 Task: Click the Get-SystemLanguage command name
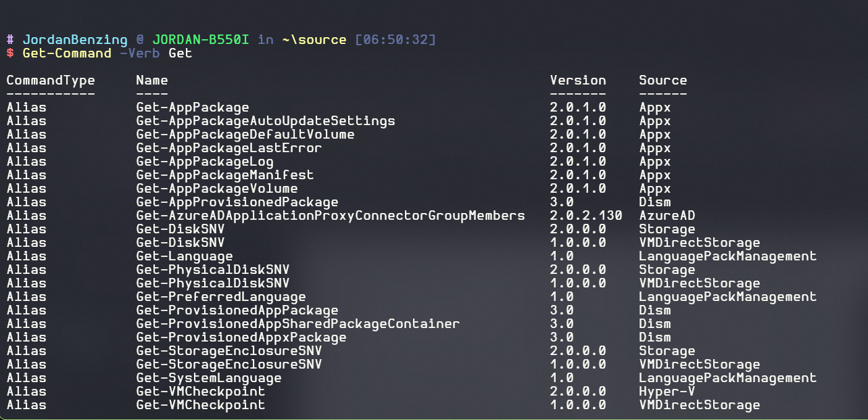click(208, 377)
